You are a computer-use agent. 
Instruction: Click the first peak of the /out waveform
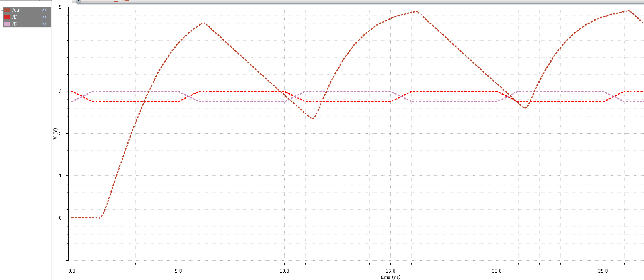[x=205, y=23]
